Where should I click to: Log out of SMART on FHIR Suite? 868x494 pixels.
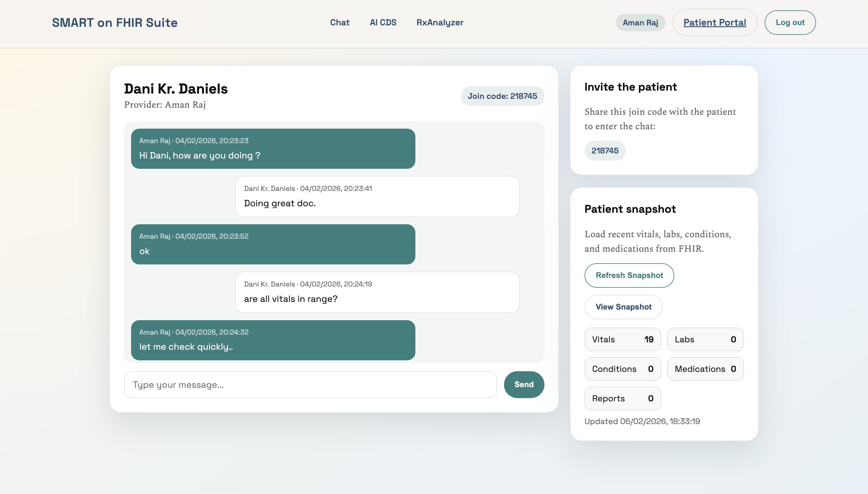click(x=790, y=22)
